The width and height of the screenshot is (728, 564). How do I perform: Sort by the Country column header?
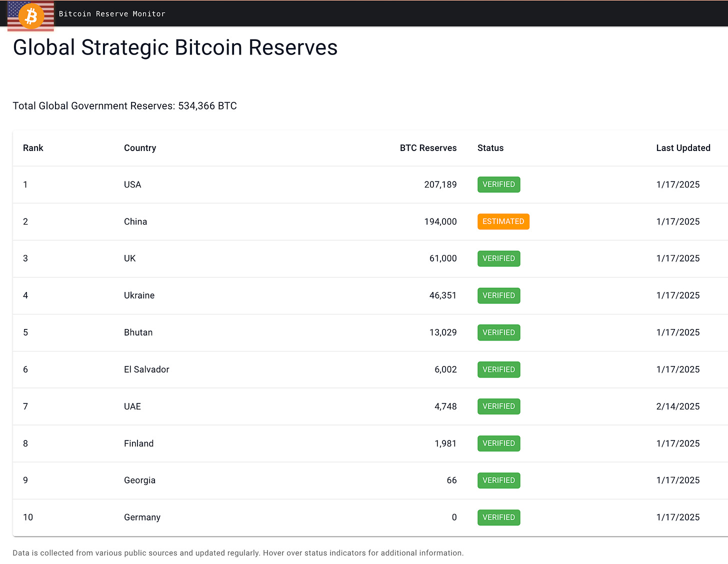140,148
